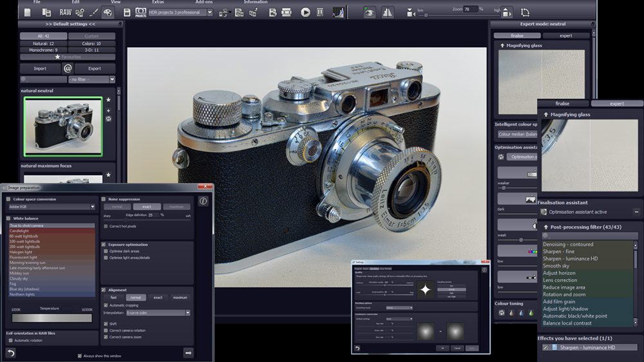Click the @ icon between Import and Export
The width and height of the screenshot is (644, 362).
[68, 68]
